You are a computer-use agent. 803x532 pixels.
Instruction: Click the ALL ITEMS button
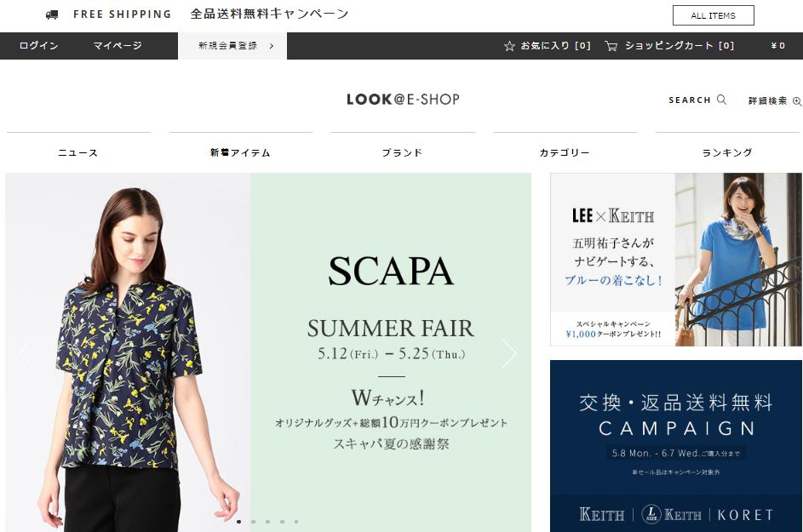click(713, 15)
